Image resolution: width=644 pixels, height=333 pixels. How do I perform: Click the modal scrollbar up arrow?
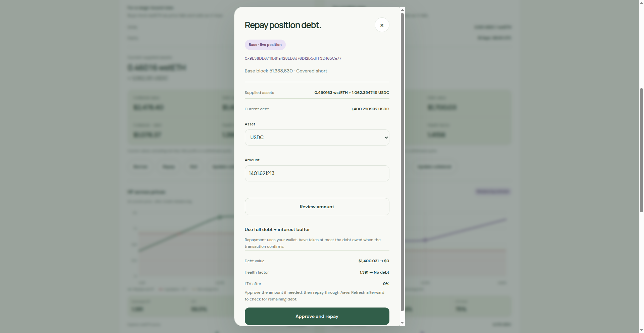pos(402,10)
